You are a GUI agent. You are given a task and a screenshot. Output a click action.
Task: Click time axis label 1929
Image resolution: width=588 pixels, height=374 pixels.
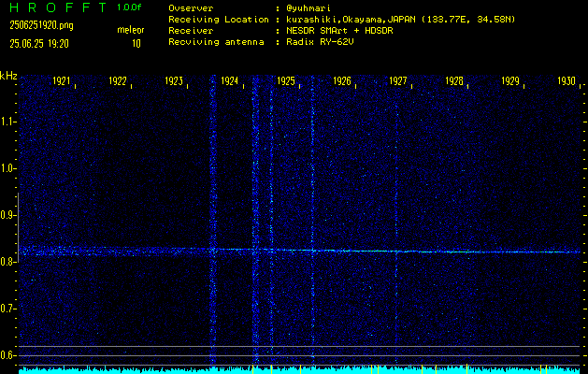tap(510, 81)
